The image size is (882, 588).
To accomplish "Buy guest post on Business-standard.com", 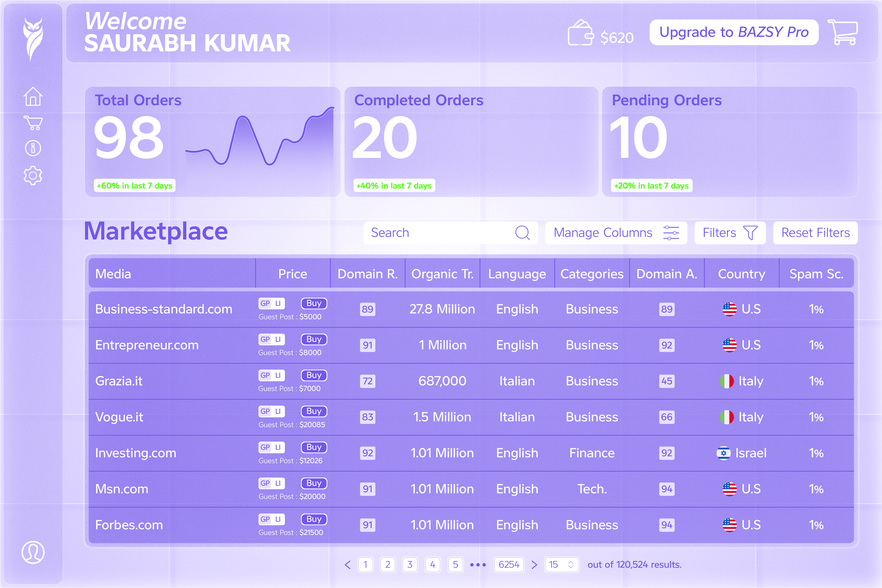I will click(314, 303).
